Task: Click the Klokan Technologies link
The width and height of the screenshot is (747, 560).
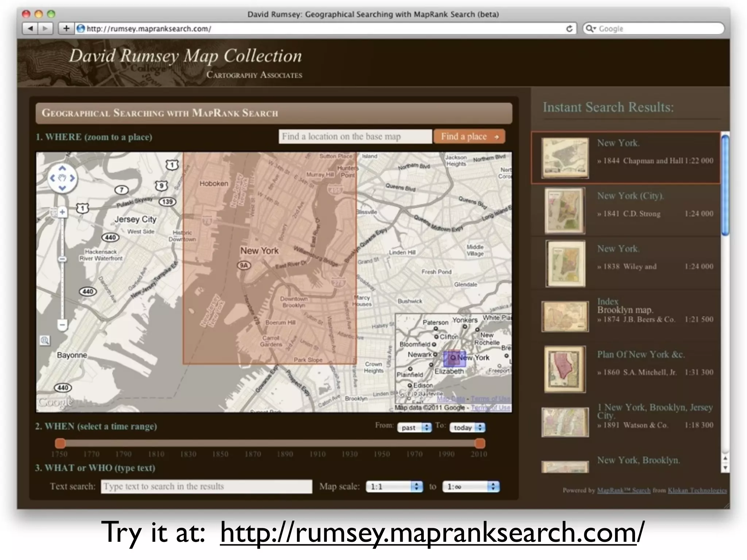Action: coord(697,490)
